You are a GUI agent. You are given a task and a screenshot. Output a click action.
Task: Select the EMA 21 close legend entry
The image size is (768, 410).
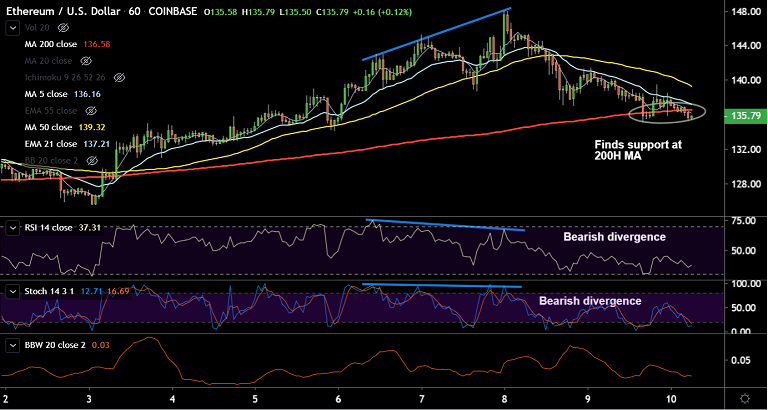pyautogui.click(x=50, y=144)
